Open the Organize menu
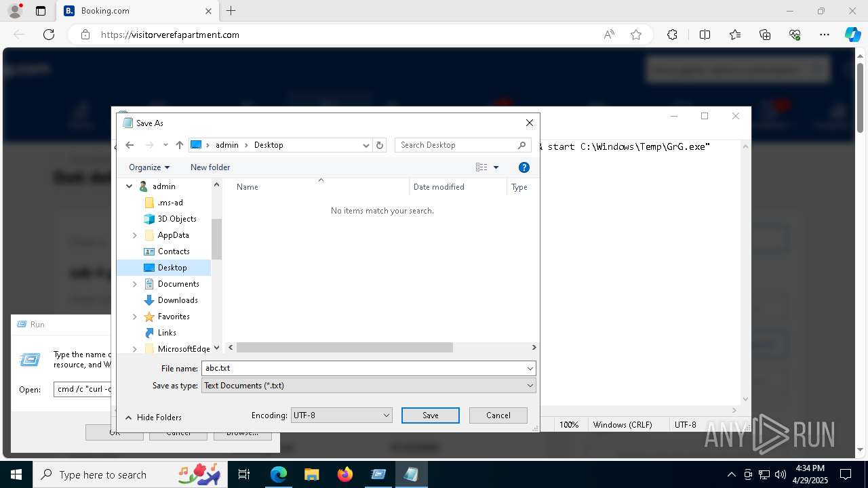Viewport: 868px width, 488px height. click(149, 167)
